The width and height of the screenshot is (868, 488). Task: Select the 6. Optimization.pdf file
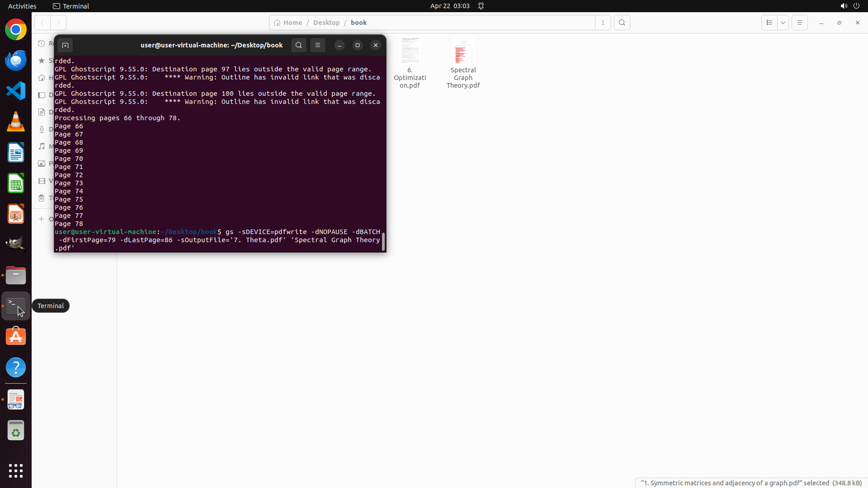pyautogui.click(x=410, y=63)
